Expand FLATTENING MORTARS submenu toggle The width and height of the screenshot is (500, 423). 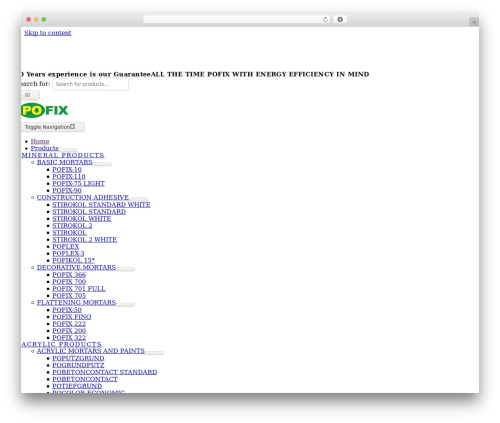[x=126, y=304]
